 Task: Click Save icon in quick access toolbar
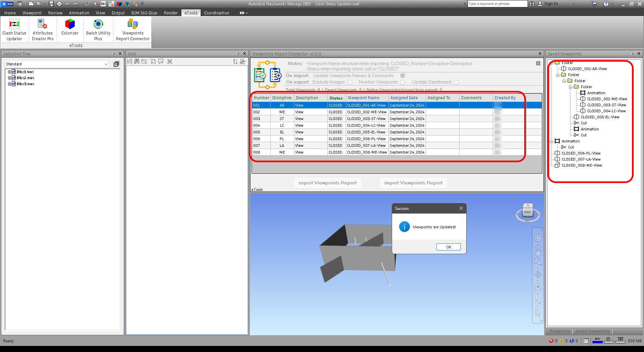point(51,4)
